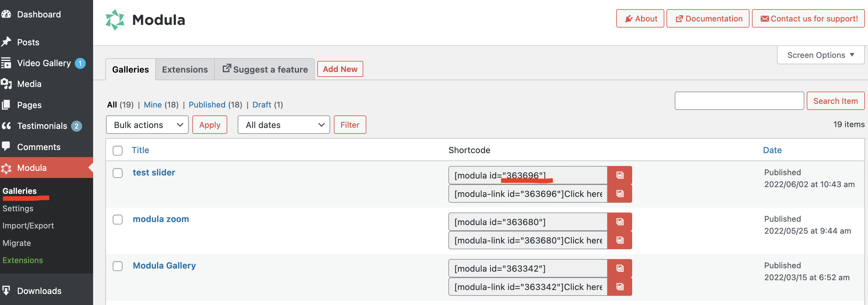Screen dimensions: 868x305
Task: Click the Add New button
Action: point(340,69)
